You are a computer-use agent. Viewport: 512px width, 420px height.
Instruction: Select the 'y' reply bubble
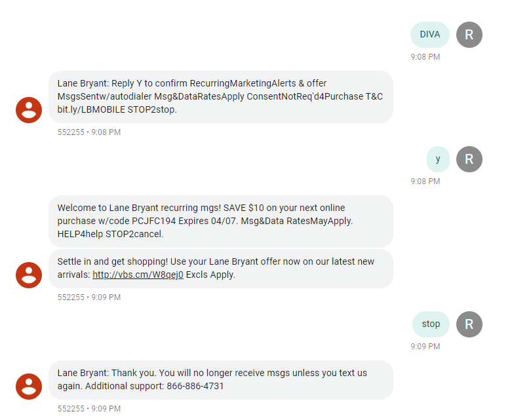pyautogui.click(x=438, y=159)
